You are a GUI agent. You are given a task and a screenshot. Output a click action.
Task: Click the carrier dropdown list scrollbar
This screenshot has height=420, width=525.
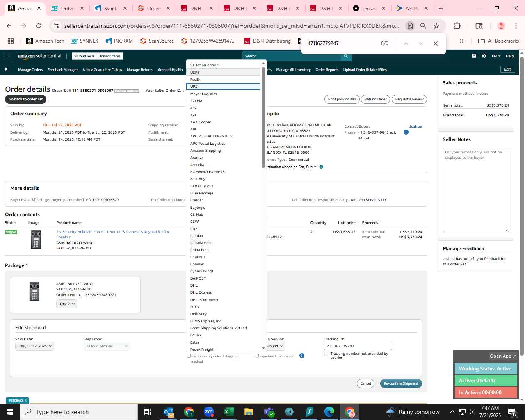point(263,117)
